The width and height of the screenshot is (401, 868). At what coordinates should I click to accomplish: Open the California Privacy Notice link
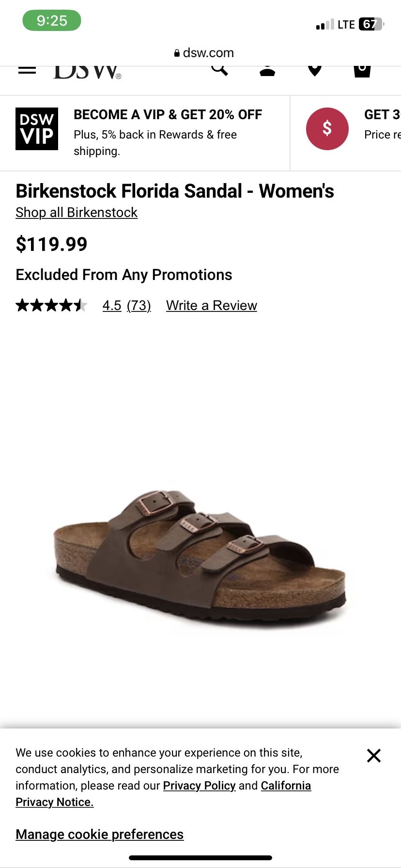click(x=163, y=794)
